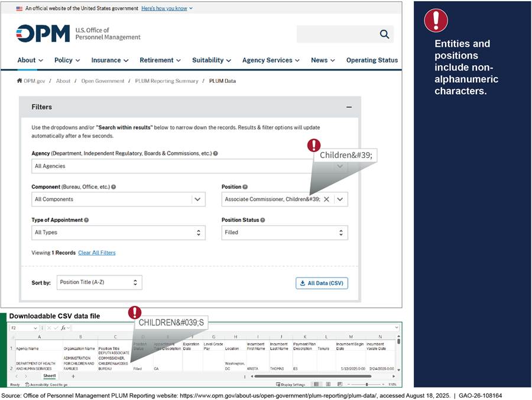Expand the All Components dropdown
This screenshot has width=532, height=400.
click(x=198, y=199)
